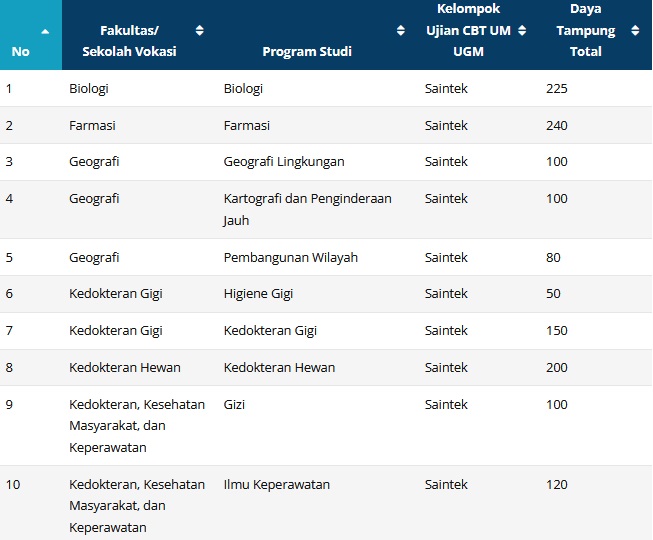Click the No header label
Viewport: 653px width, 540px height.
pos(20,51)
